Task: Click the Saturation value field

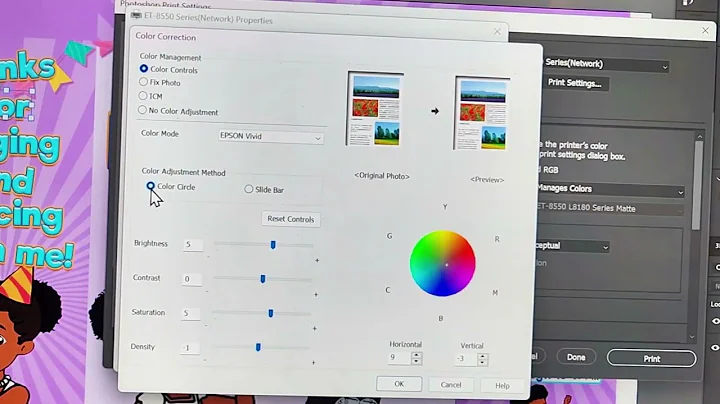Action: click(x=190, y=313)
